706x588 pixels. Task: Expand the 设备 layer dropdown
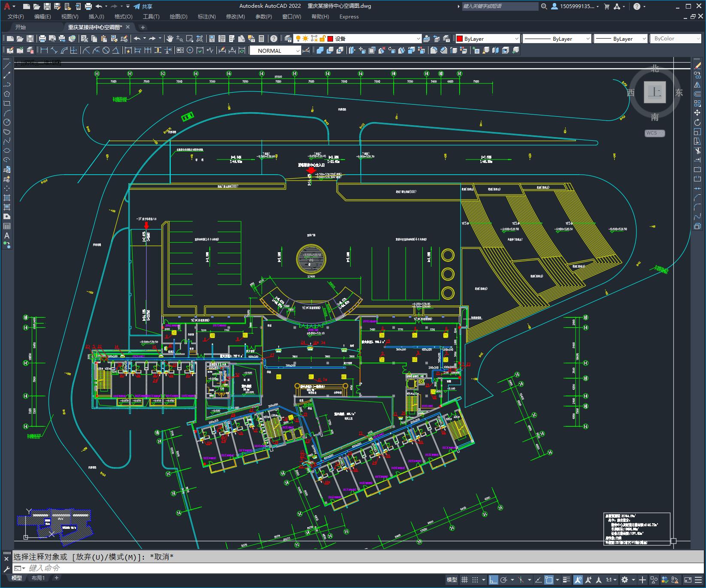tap(418, 39)
